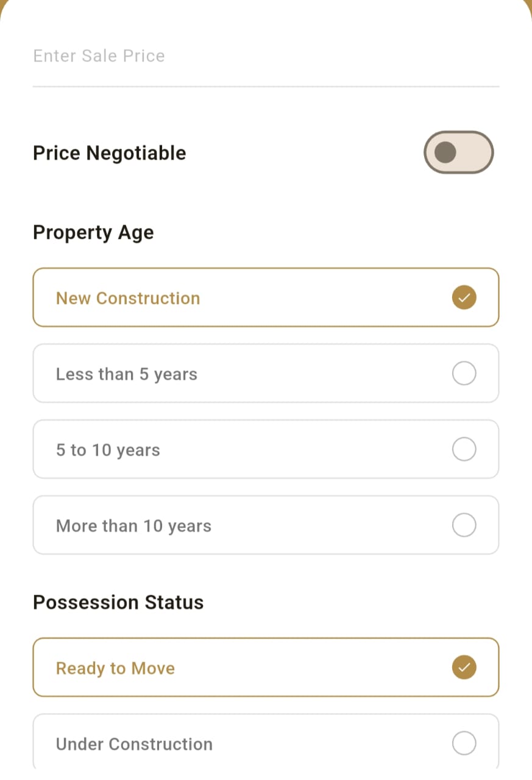The width and height of the screenshot is (532, 780).
Task: Select the More than 10 years radio circle
Action: (464, 525)
